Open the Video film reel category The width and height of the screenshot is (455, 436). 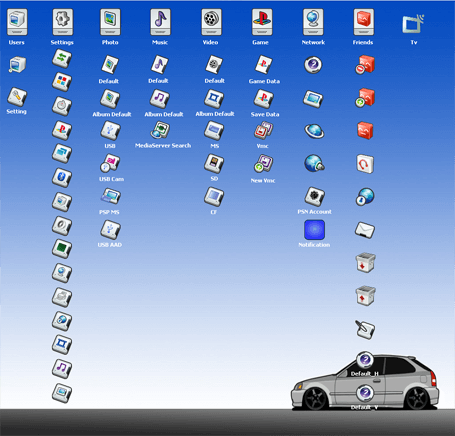(x=211, y=22)
